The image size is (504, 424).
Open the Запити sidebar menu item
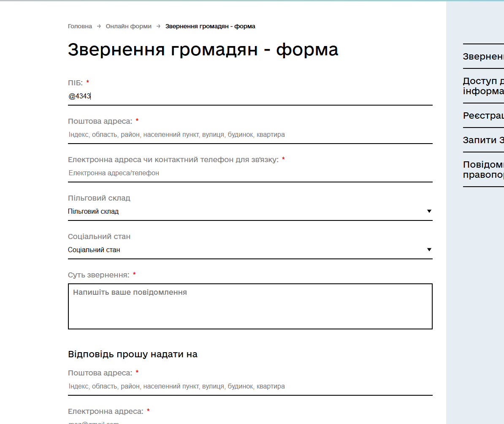click(x=483, y=140)
